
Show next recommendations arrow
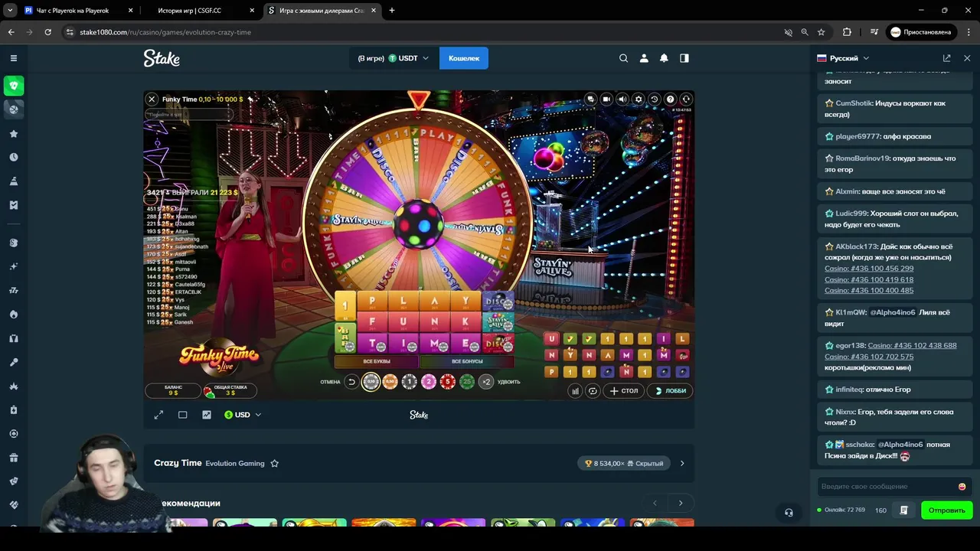click(x=681, y=503)
